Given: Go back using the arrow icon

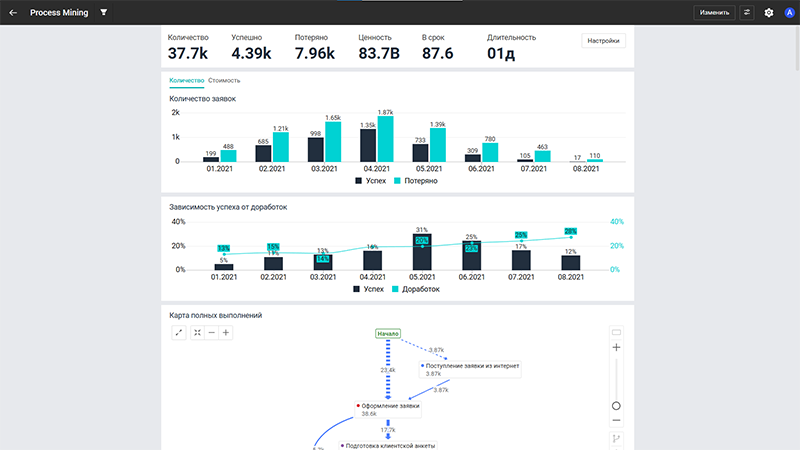Looking at the screenshot, I should click(x=13, y=12).
